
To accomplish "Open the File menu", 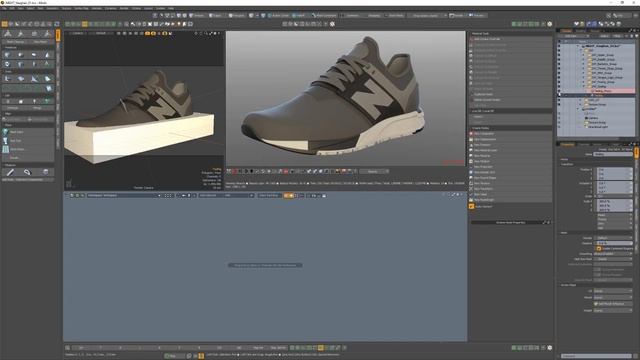I will (4, 8).
